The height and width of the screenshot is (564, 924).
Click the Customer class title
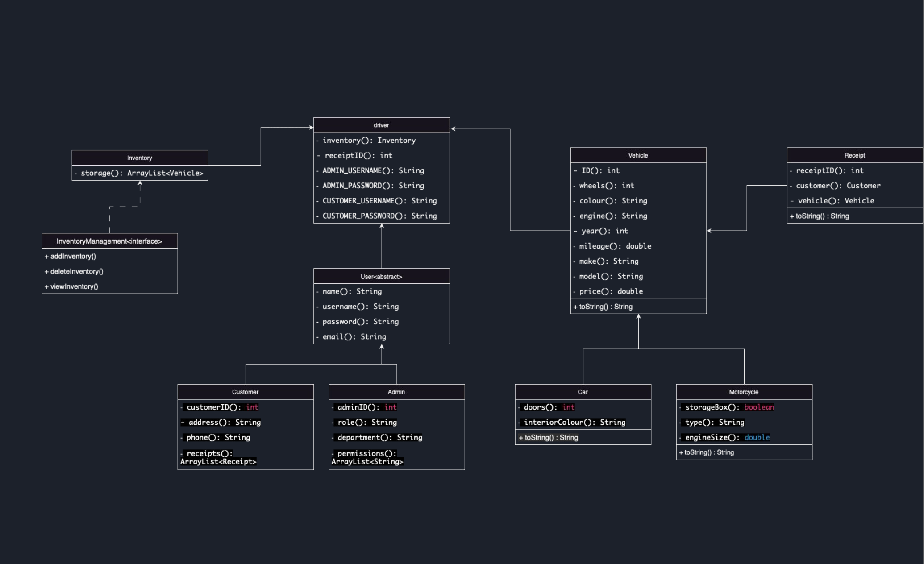click(x=246, y=392)
